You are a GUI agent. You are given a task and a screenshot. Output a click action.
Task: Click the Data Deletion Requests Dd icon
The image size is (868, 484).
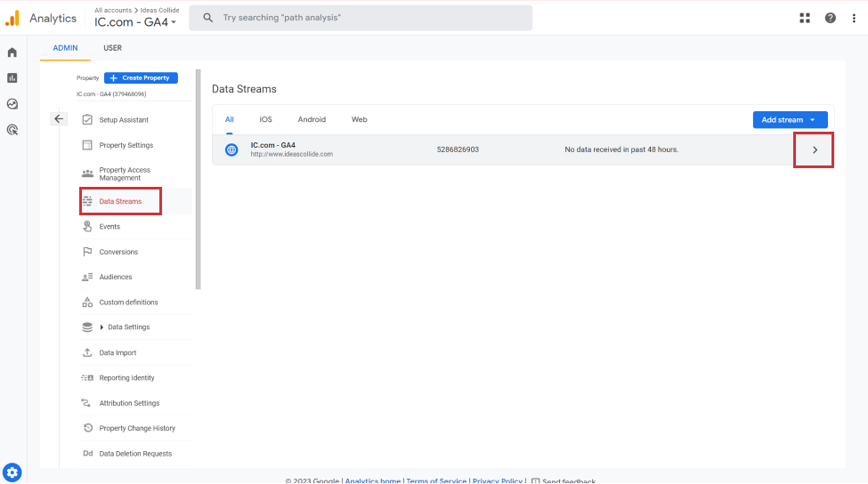(x=87, y=454)
